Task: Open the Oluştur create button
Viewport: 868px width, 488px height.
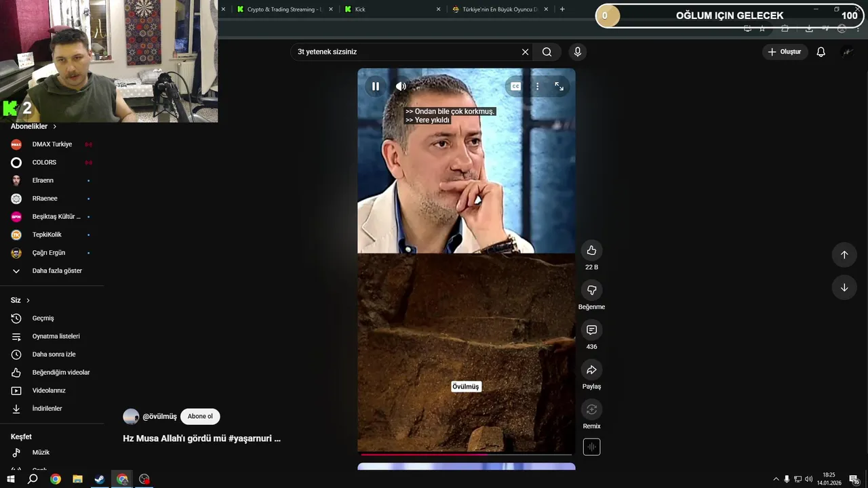Action: [x=785, y=52]
